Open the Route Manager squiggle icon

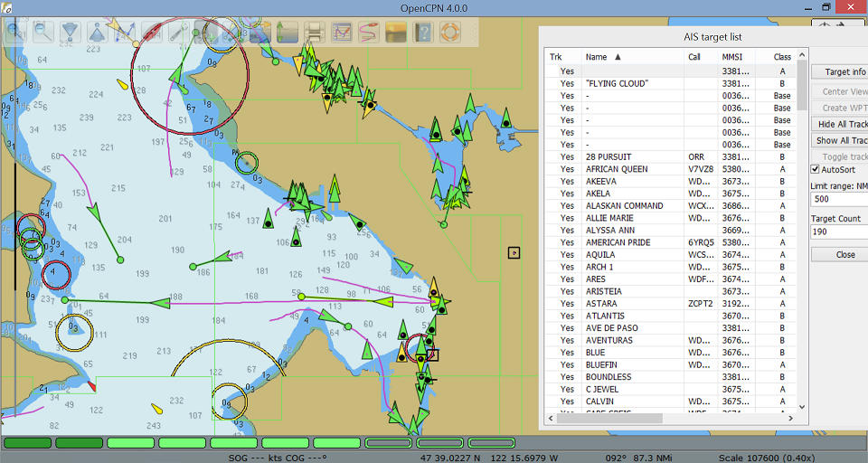point(368,33)
